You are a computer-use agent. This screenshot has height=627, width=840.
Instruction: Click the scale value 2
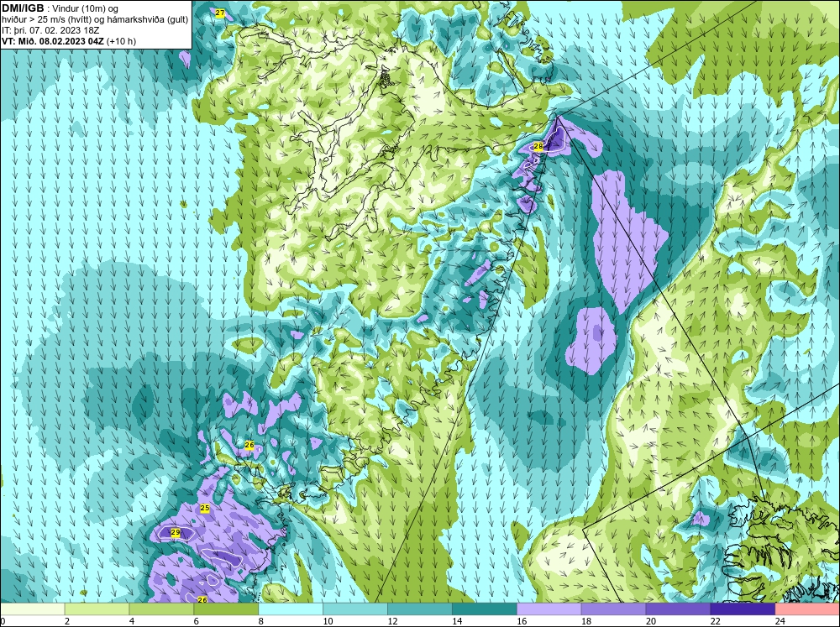pos(67,621)
